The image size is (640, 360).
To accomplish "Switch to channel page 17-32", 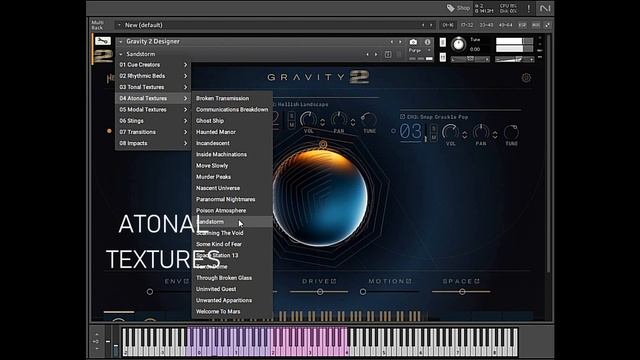I will 467,25.
